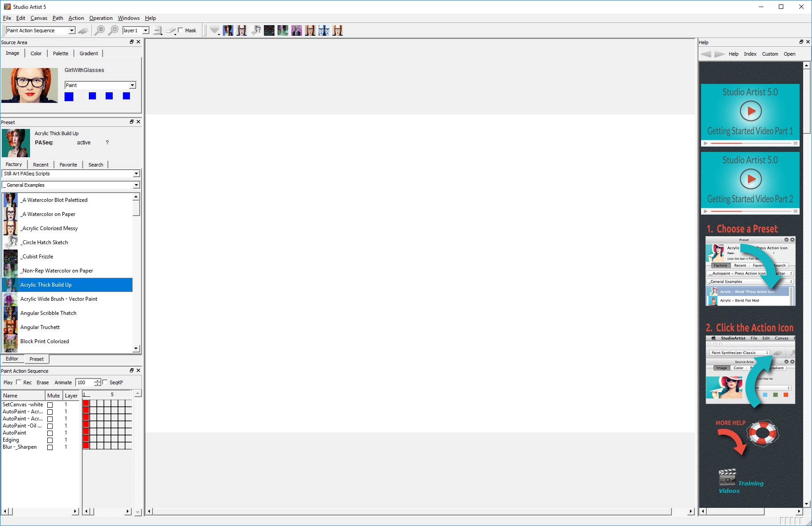Image resolution: width=812 pixels, height=526 pixels.
Task: Close the Source Area panel
Action: (138, 42)
